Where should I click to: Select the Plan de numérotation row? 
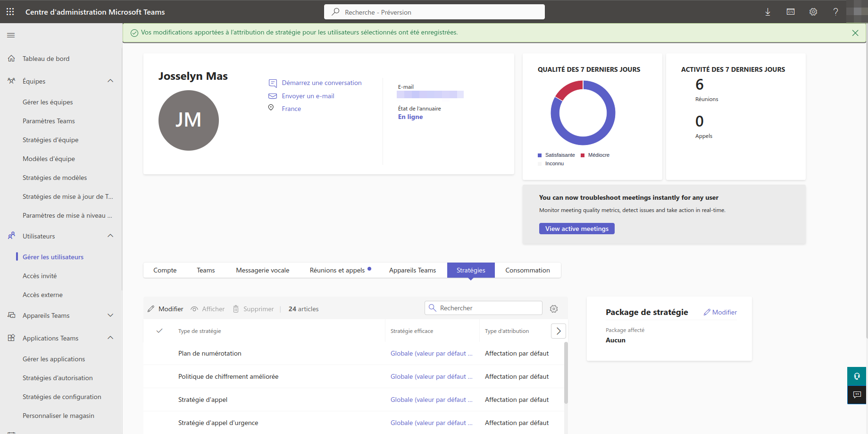pos(210,353)
